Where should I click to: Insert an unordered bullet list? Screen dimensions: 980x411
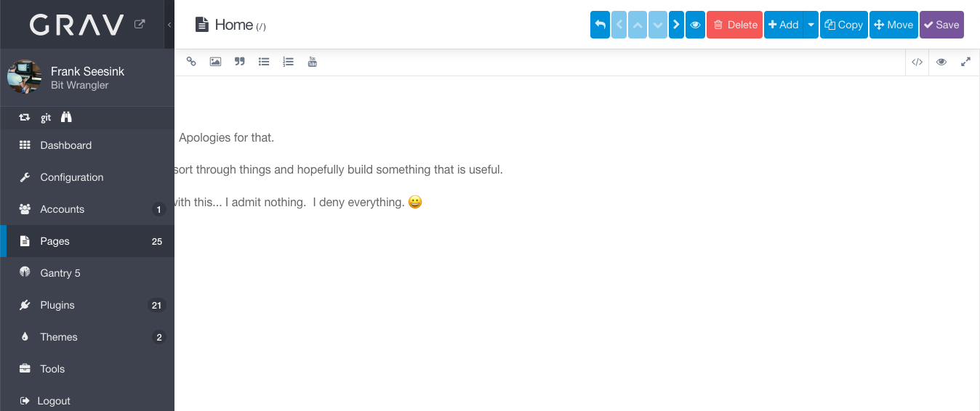click(264, 62)
